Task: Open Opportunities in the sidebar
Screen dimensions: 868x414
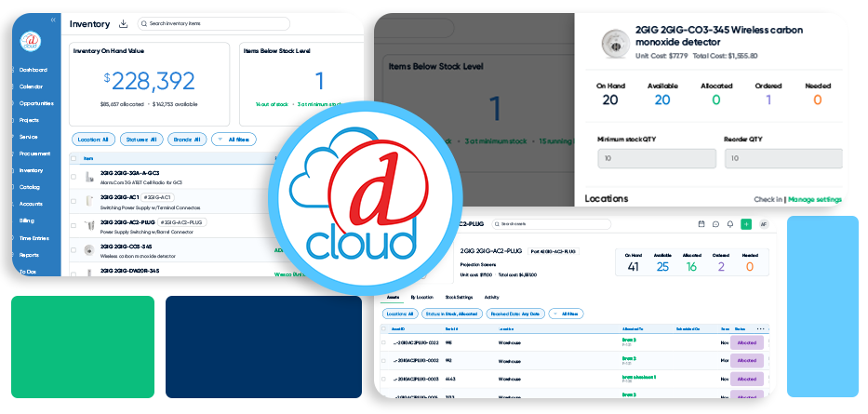Action: (36, 103)
